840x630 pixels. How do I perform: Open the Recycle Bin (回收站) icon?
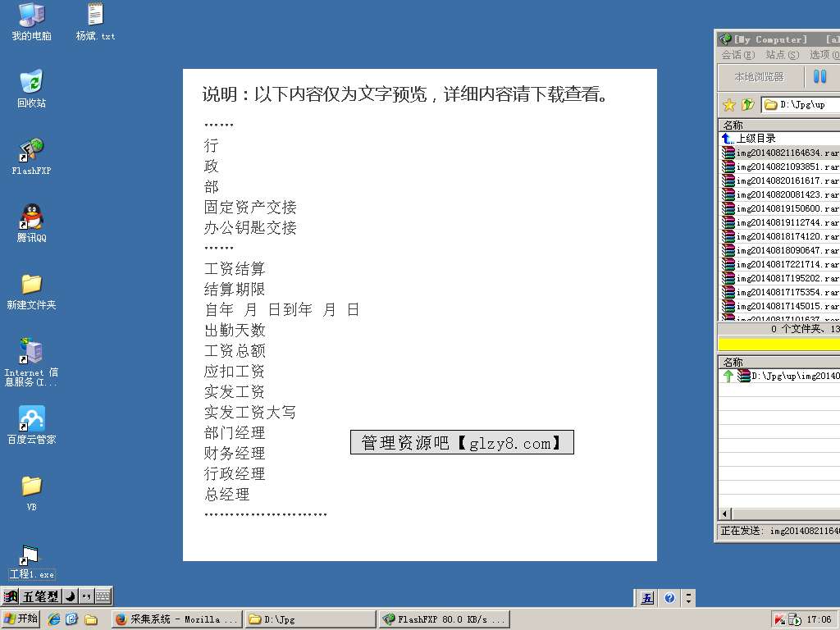pos(32,89)
